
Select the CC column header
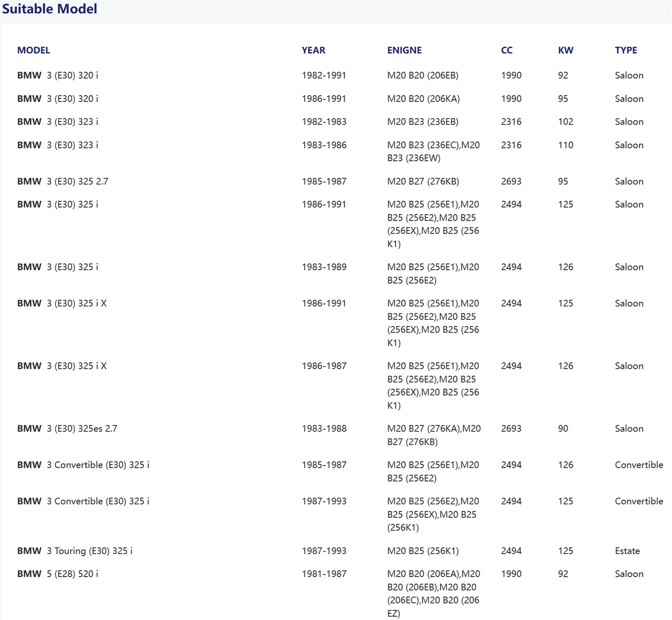point(507,50)
